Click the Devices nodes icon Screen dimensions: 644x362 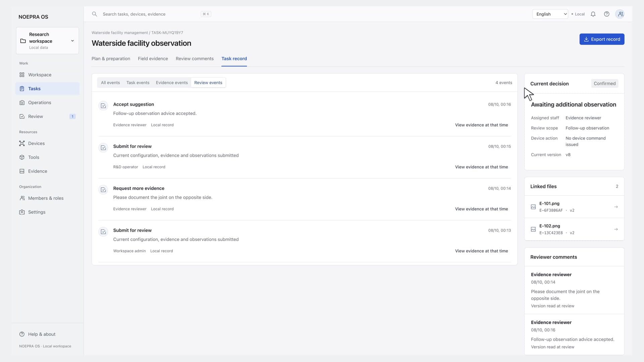[22, 143]
